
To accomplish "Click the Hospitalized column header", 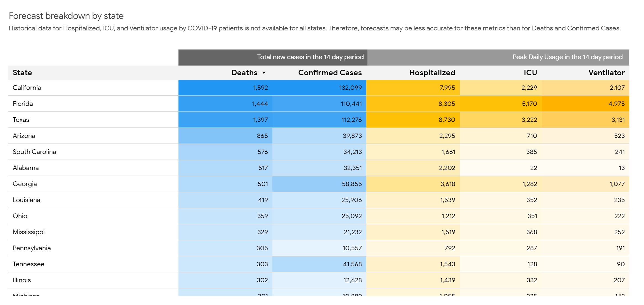I will (x=432, y=73).
